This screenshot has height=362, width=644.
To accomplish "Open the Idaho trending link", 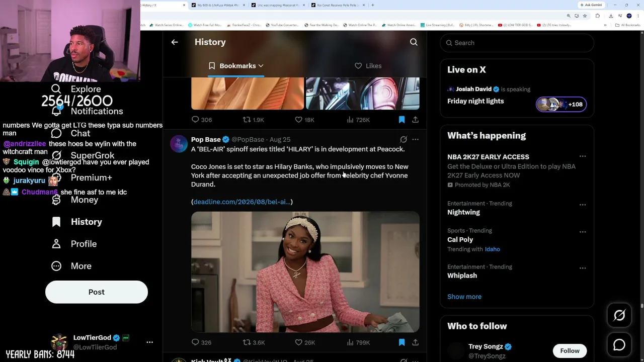I will pyautogui.click(x=493, y=249).
